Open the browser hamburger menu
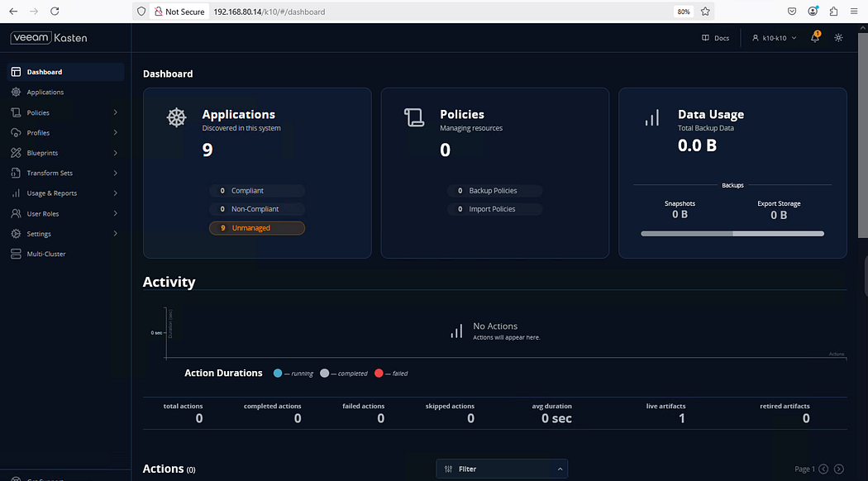 point(854,11)
